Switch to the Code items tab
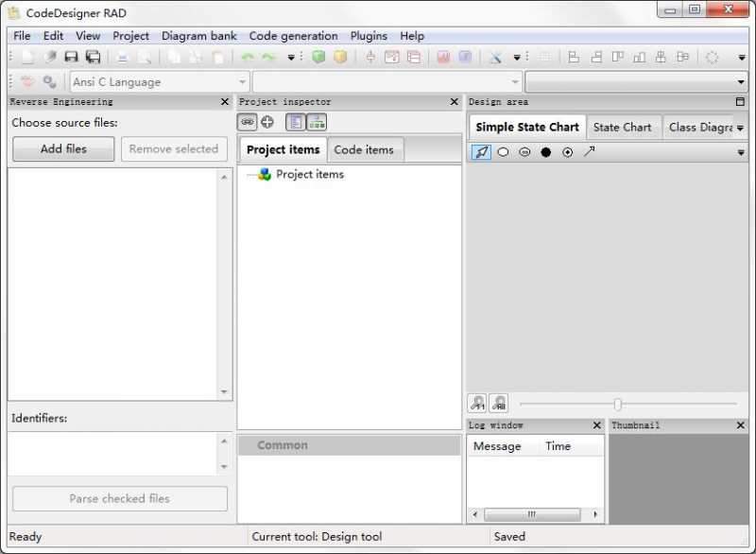The height and width of the screenshot is (554, 756). click(363, 149)
